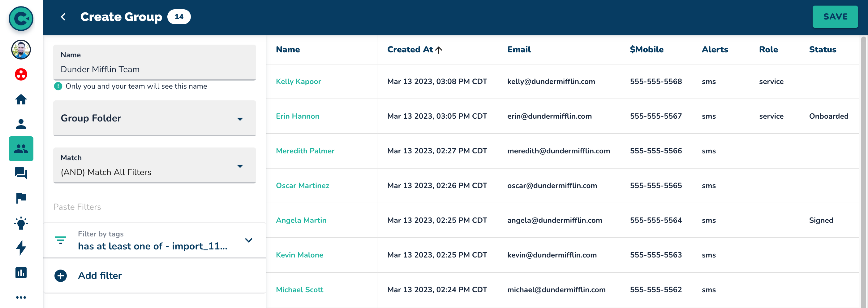Click the SAVE button
Image resolution: width=868 pixels, height=308 pixels.
(x=835, y=17)
